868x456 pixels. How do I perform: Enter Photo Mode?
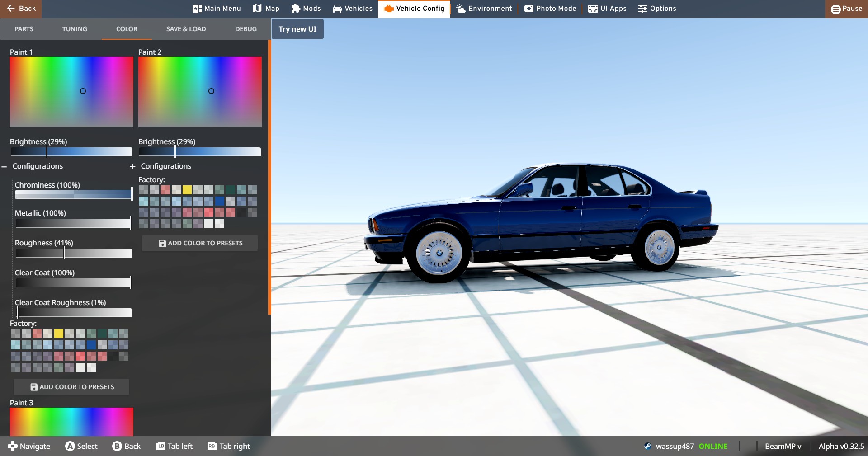coord(550,9)
